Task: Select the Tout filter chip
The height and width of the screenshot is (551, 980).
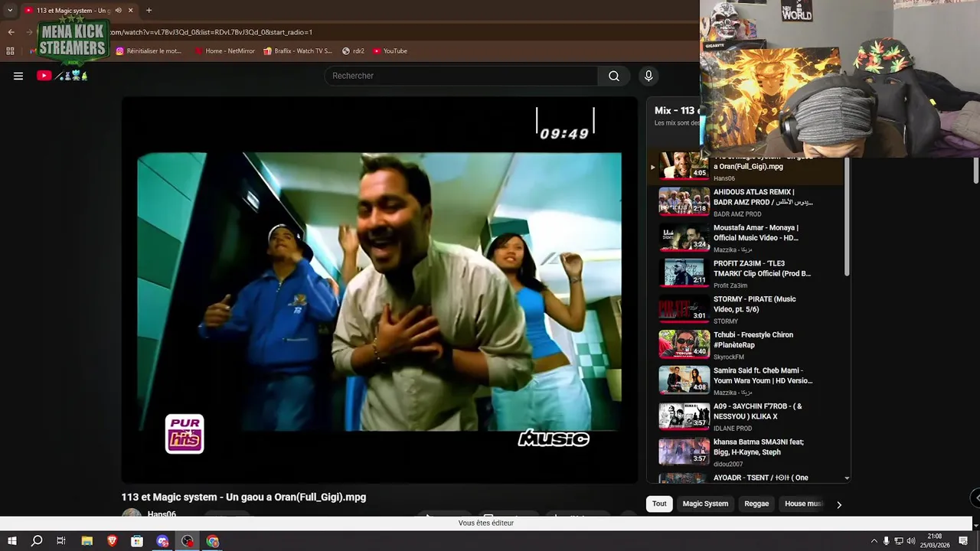Action: [x=659, y=504]
